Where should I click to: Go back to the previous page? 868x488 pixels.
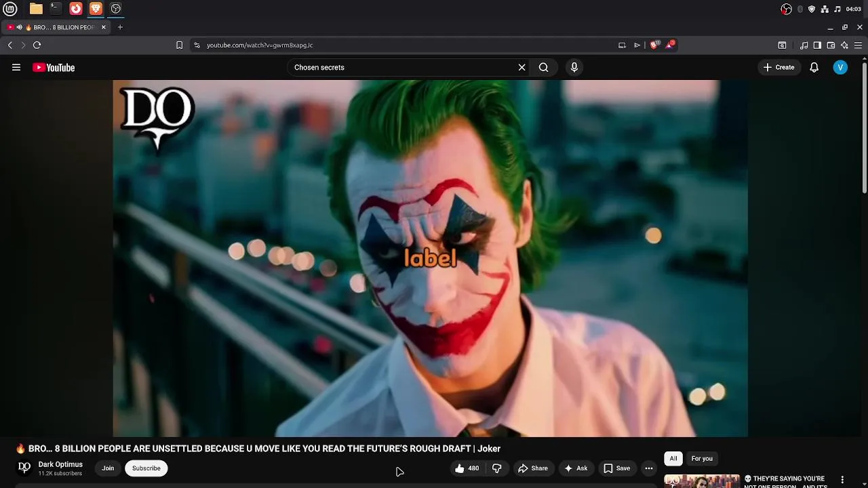point(10,45)
